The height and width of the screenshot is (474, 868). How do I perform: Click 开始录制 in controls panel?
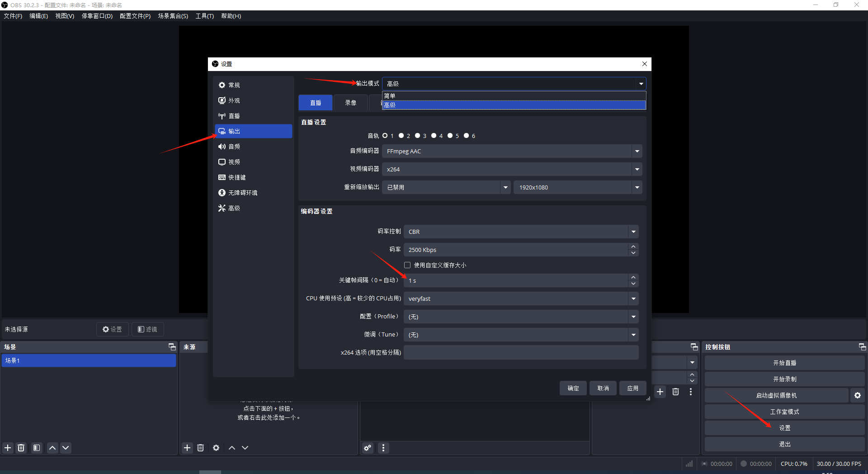coord(784,379)
